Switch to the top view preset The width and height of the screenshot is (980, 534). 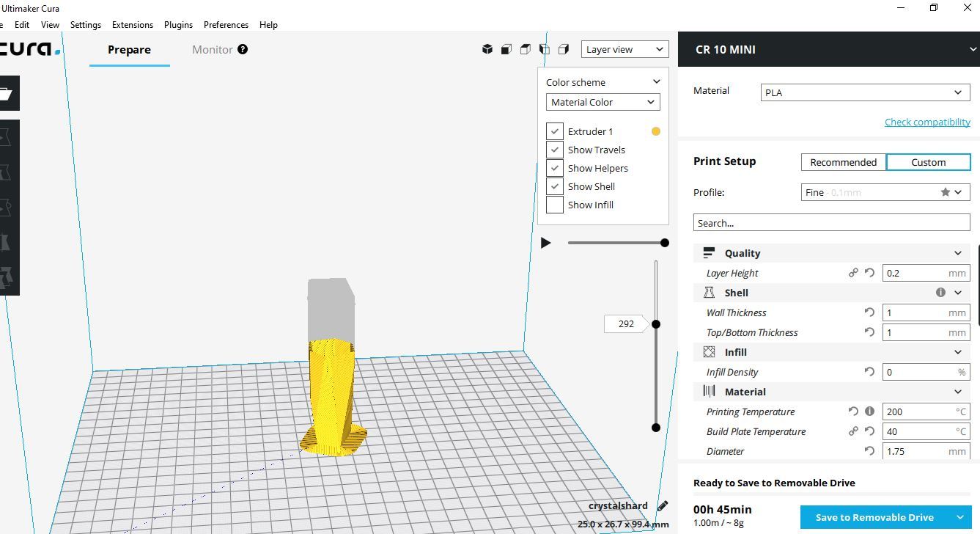tap(525, 48)
